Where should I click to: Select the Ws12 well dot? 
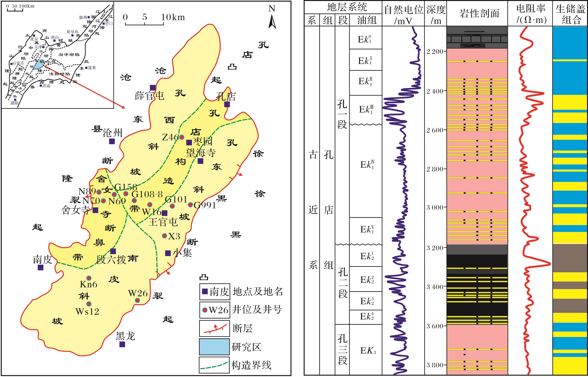point(89,304)
